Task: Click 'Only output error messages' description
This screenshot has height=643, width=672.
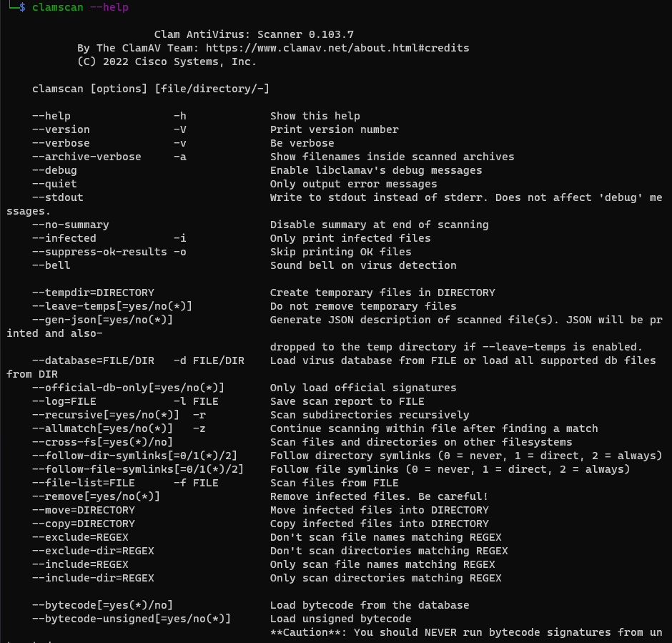Action: pos(354,184)
